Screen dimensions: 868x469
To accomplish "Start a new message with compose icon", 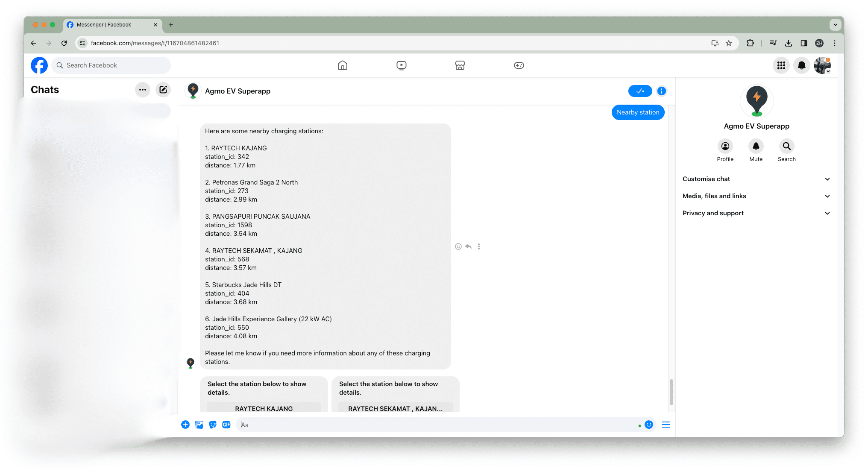I will click(163, 90).
